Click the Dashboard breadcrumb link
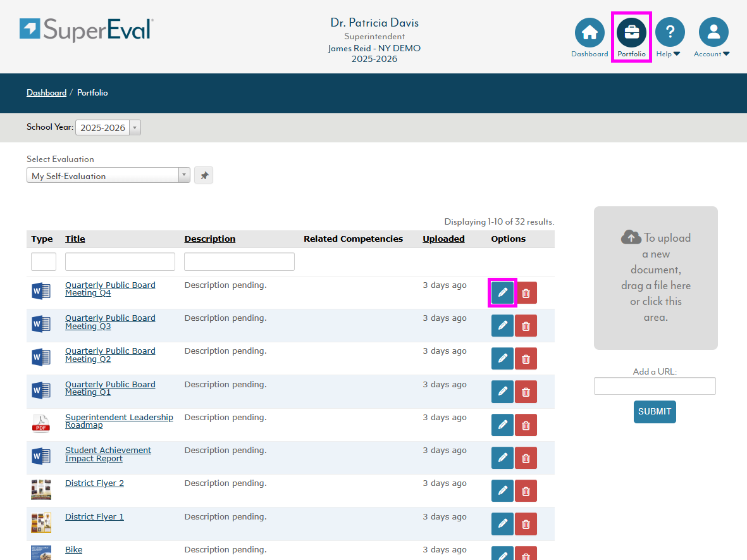747x560 pixels. (46, 93)
